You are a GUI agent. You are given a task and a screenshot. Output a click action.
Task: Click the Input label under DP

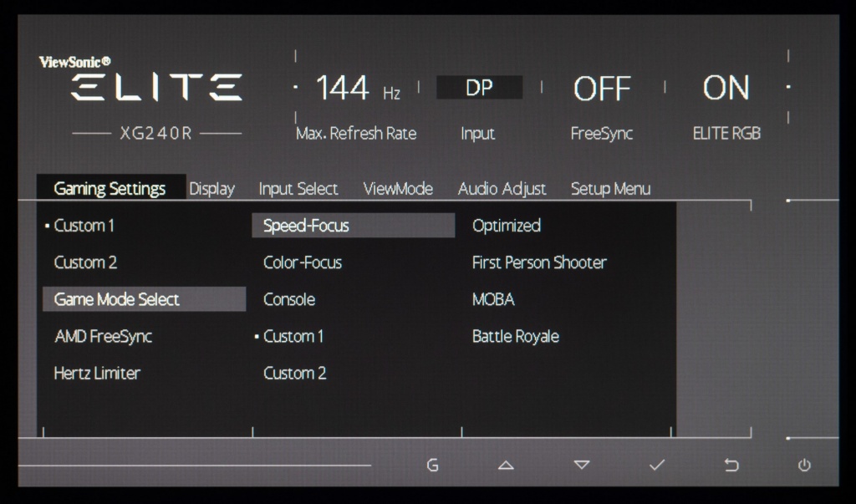[477, 134]
